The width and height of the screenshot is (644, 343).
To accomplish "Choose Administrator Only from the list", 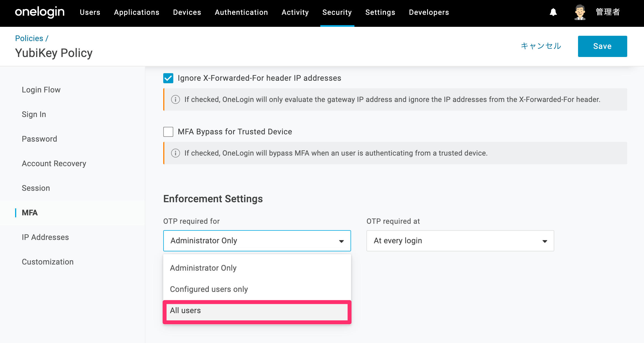I will click(x=257, y=268).
